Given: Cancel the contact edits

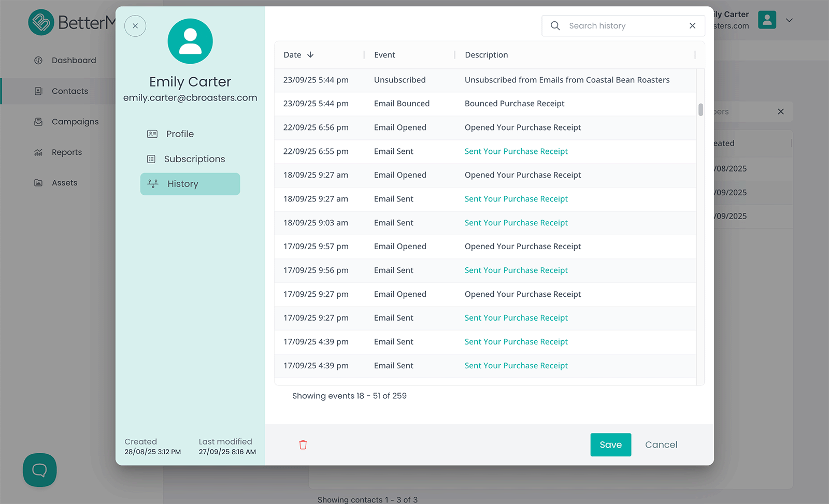Looking at the screenshot, I should [x=661, y=445].
